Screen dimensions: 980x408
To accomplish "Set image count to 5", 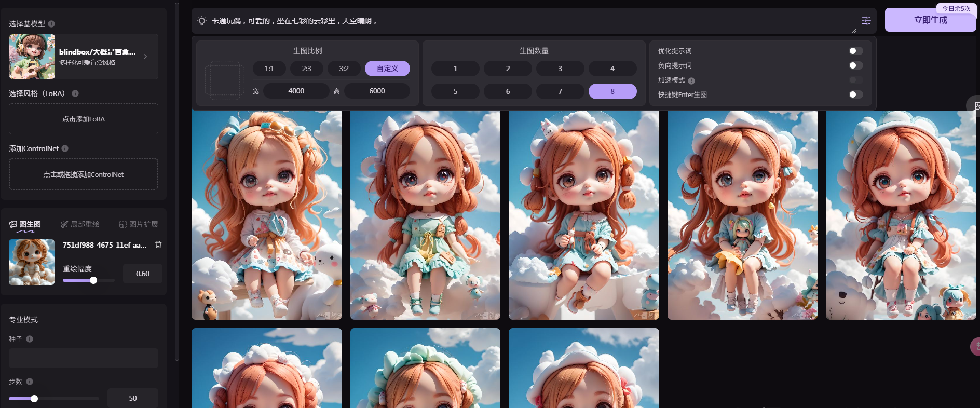I will (x=455, y=91).
